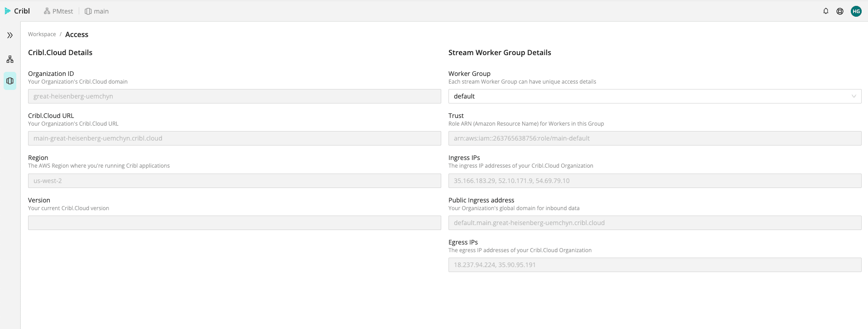This screenshot has height=329, width=868.
Task: Open the main workspace switcher
Action: point(97,11)
